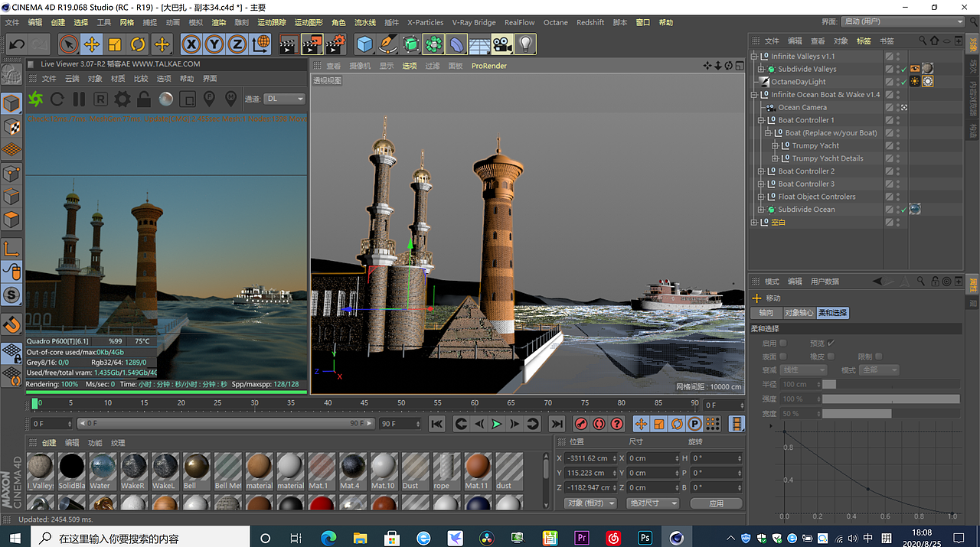Play the animation forward
Viewport: 980px width, 547px height.
496,424
